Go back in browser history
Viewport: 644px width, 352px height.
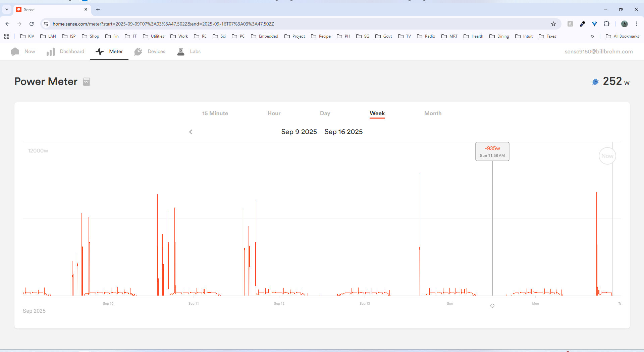point(7,24)
